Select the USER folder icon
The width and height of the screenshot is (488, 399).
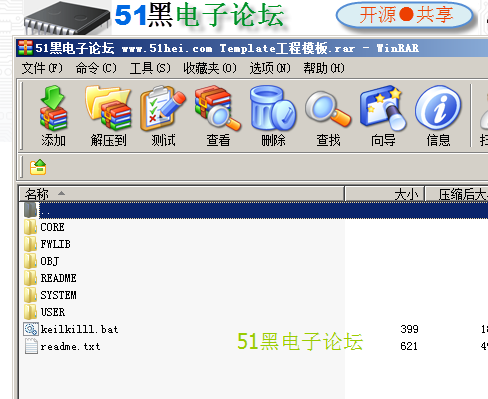(x=30, y=312)
